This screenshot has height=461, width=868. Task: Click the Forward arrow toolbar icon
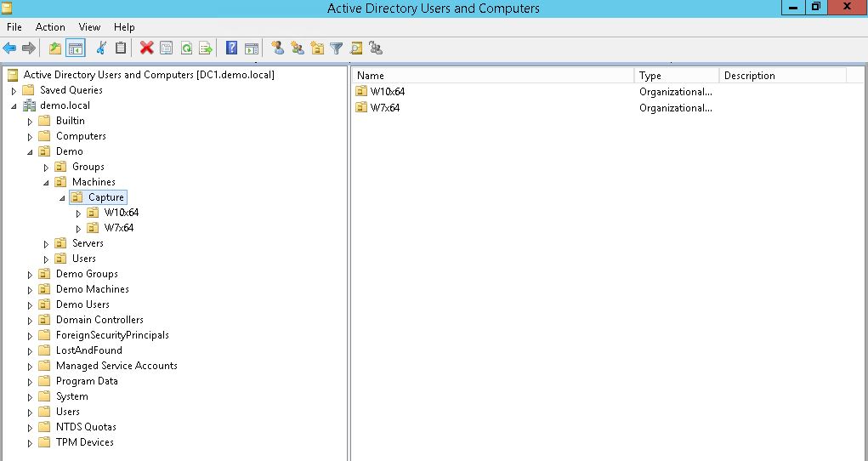point(29,48)
